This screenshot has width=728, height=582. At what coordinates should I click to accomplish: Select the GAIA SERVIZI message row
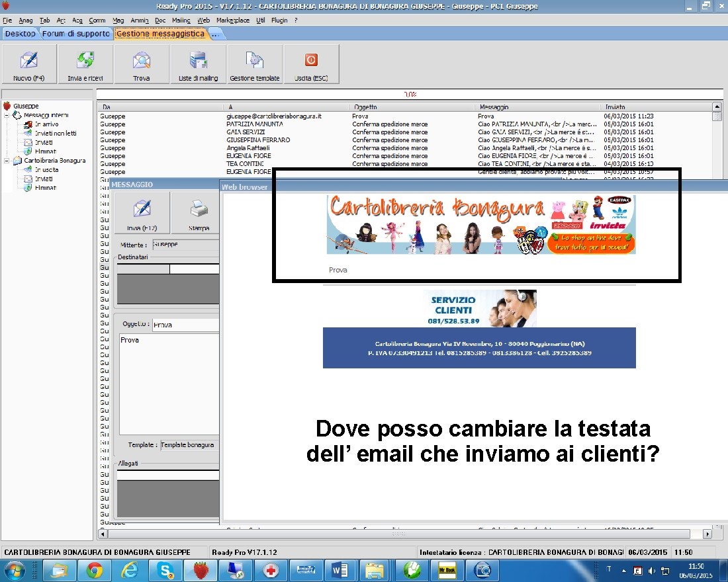(404, 132)
